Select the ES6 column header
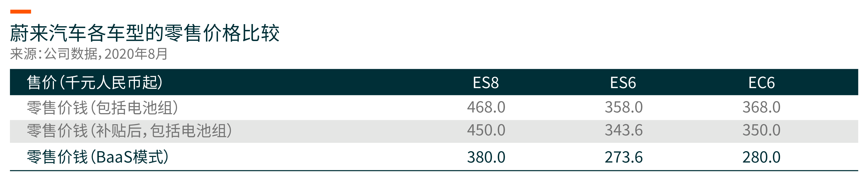This screenshot has height=182, width=868. click(x=623, y=83)
